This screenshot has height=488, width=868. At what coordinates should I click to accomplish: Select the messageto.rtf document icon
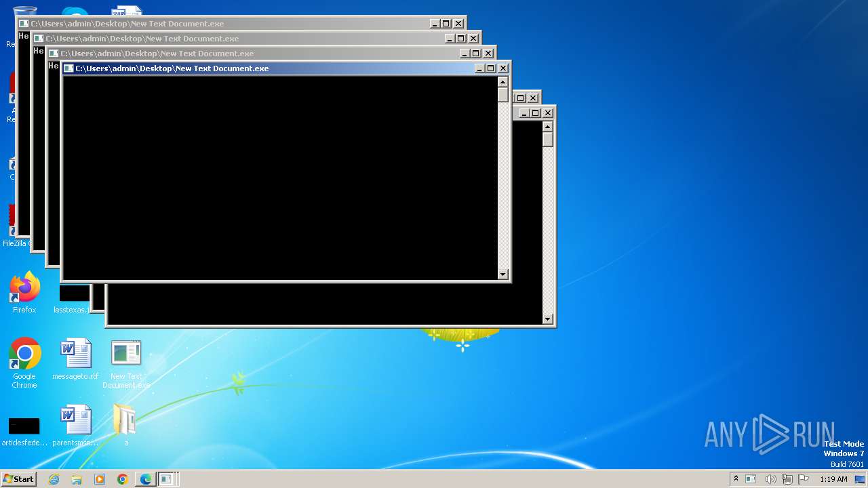click(75, 359)
